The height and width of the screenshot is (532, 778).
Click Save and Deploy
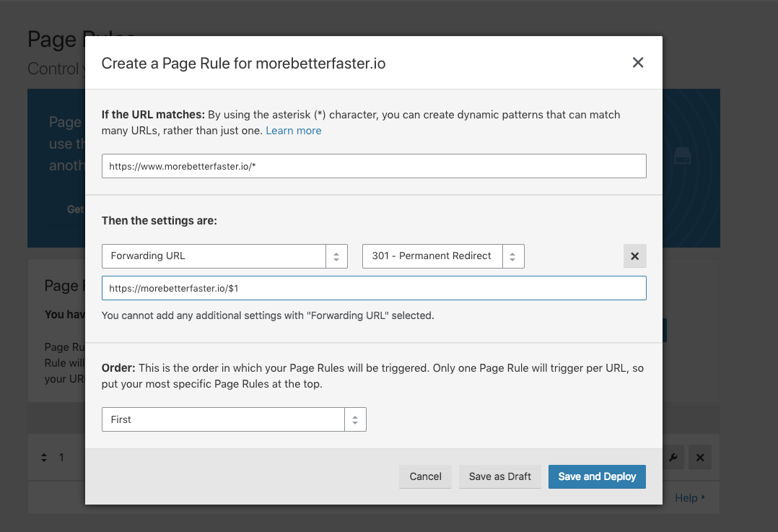tap(597, 476)
